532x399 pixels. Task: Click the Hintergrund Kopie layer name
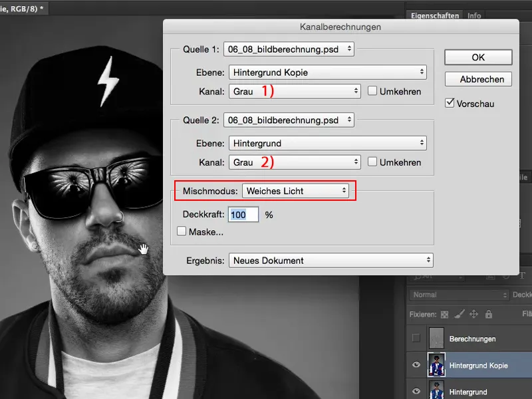[x=478, y=365]
